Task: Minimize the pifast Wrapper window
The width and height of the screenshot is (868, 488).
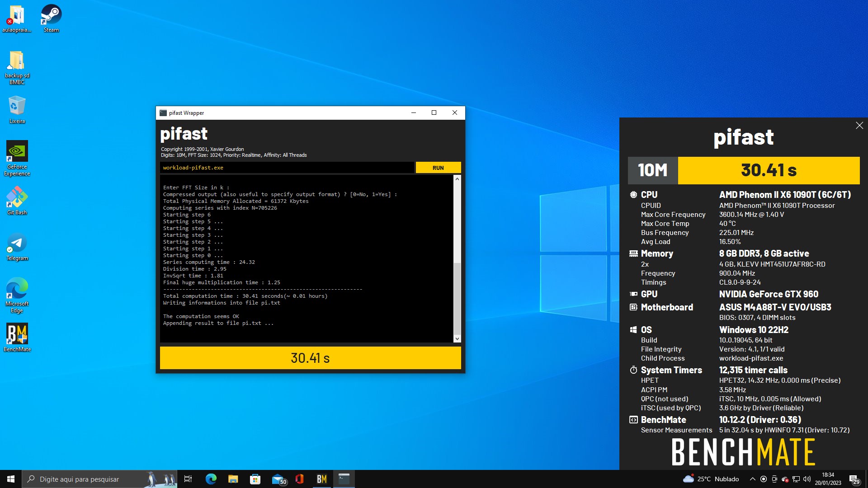Action: click(413, 113)
